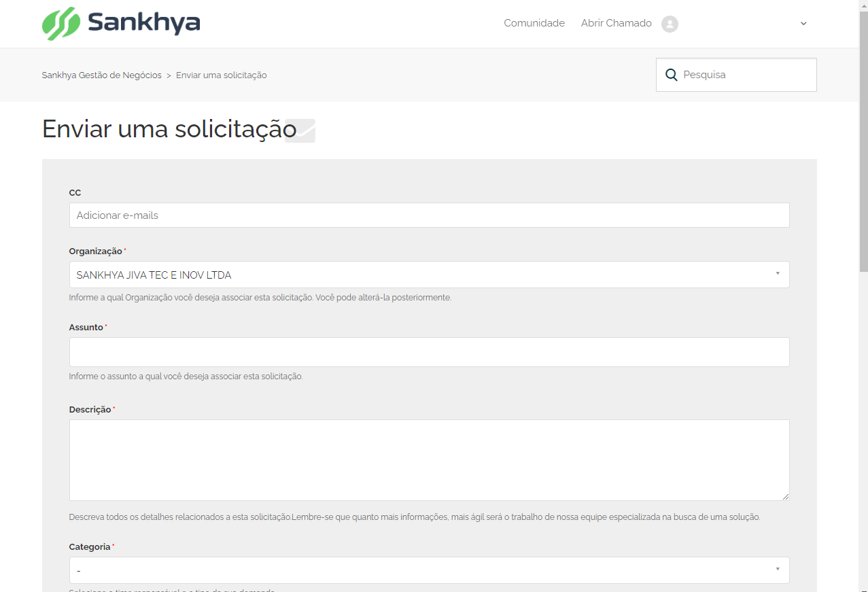The width and height of the screenshot is (868, 592).
Task: Click the Sankhya logo
Action: tap(121, 24)
